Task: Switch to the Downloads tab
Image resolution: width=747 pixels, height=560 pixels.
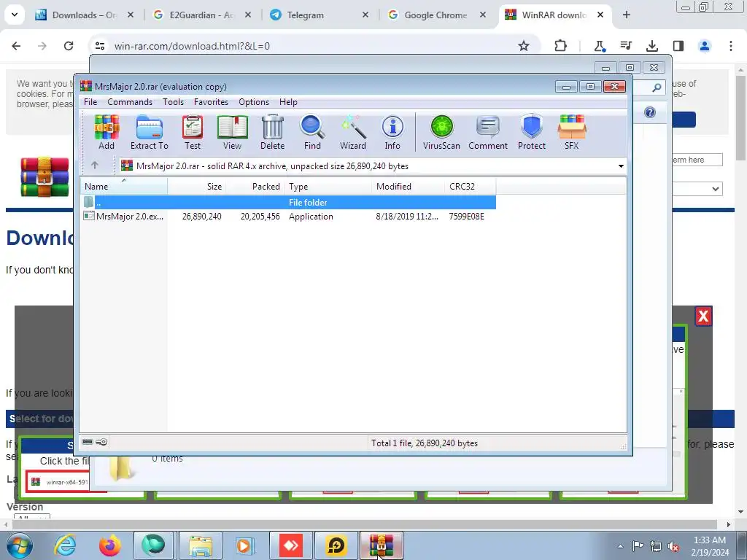Action: tap(85, 15)
